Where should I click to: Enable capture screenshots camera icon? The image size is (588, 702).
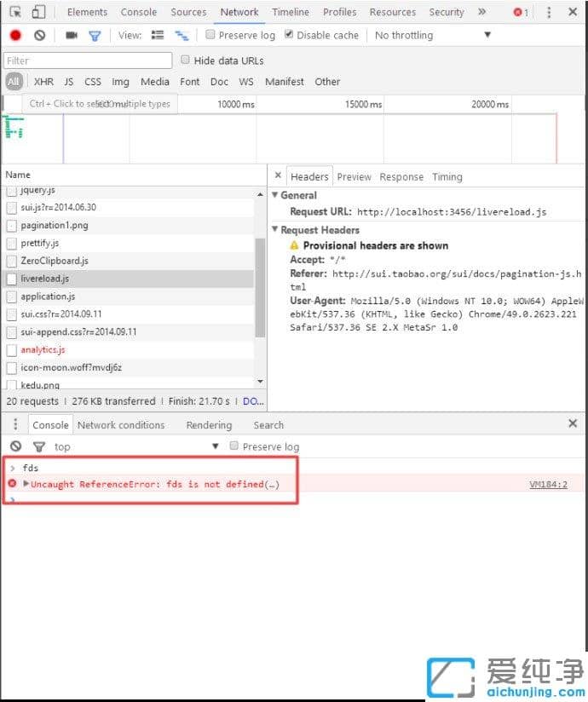pos(72,35)
